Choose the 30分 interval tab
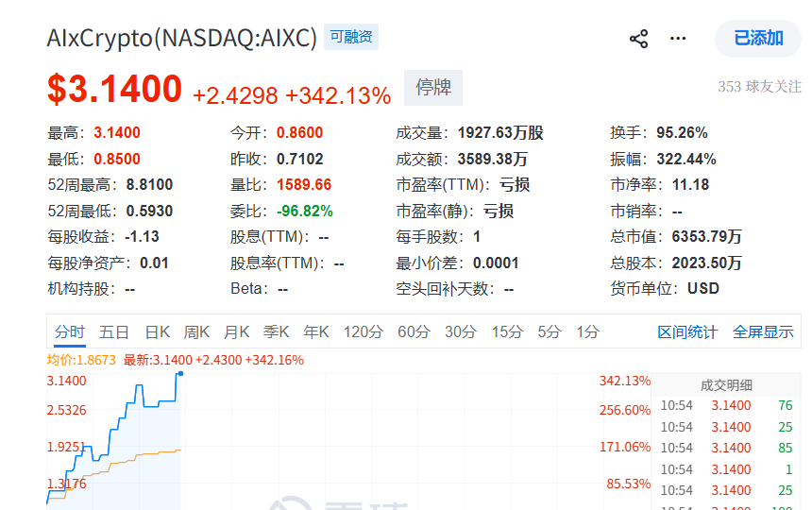 (461, 331)
